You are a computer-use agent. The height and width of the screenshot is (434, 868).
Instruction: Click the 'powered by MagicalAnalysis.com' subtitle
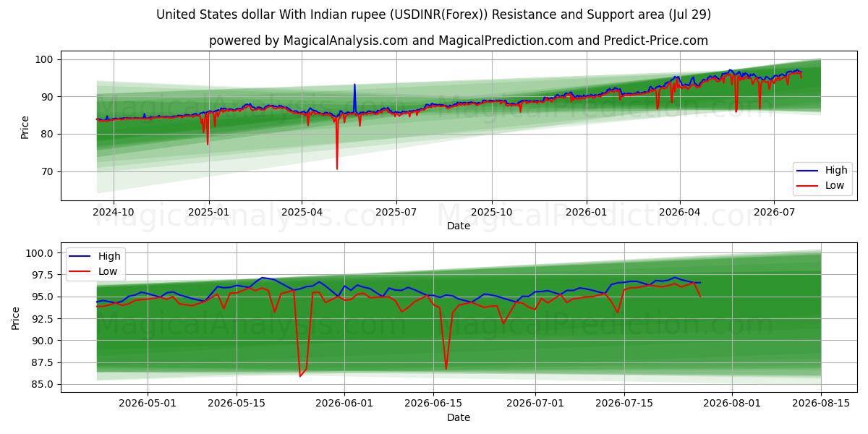(459, 41)
